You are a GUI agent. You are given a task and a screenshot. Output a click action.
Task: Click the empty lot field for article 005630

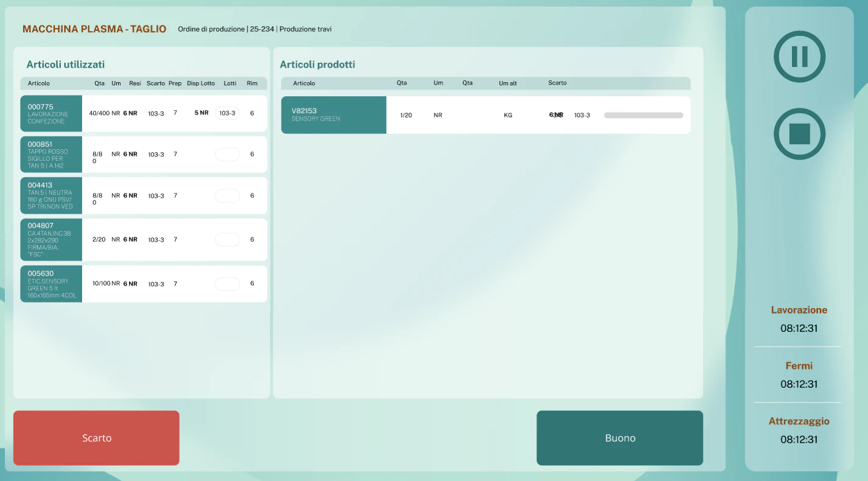point(227,284)
